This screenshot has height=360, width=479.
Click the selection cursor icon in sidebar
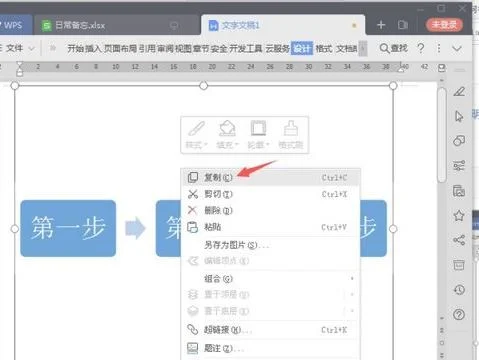[459, 116]
